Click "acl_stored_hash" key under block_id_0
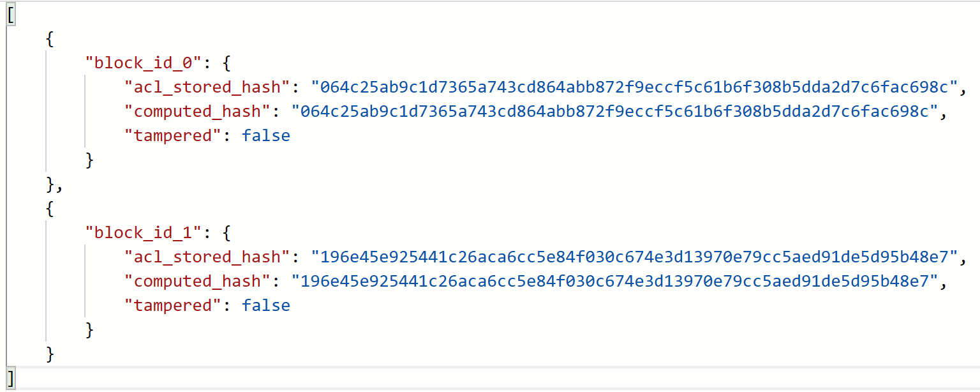The image size is (980, 392). [207, 87]
